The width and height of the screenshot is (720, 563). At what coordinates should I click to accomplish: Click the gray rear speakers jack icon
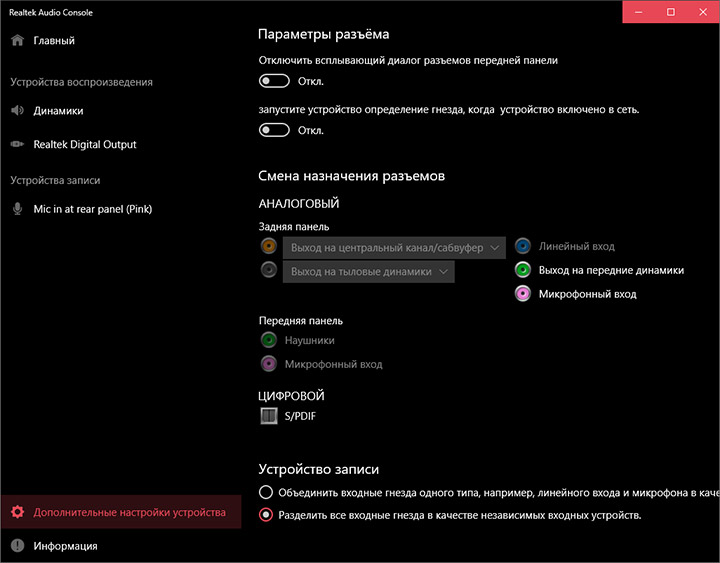(268, 270)
